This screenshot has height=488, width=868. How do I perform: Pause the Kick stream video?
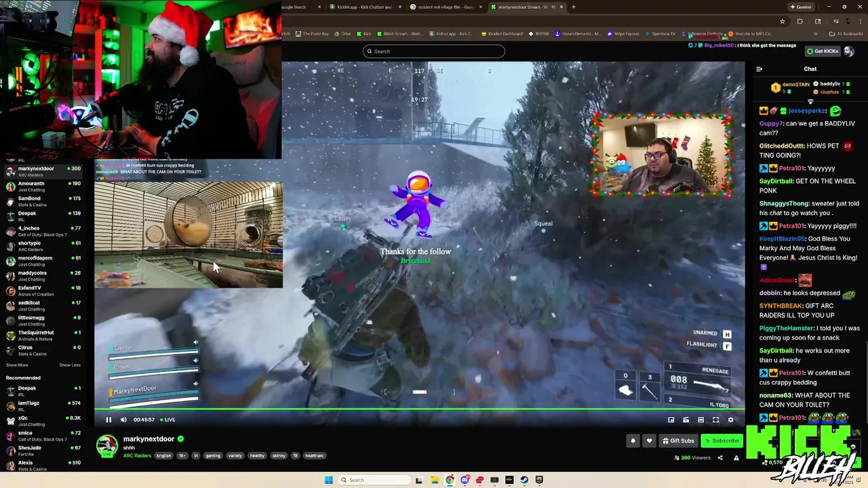[108, 420]
